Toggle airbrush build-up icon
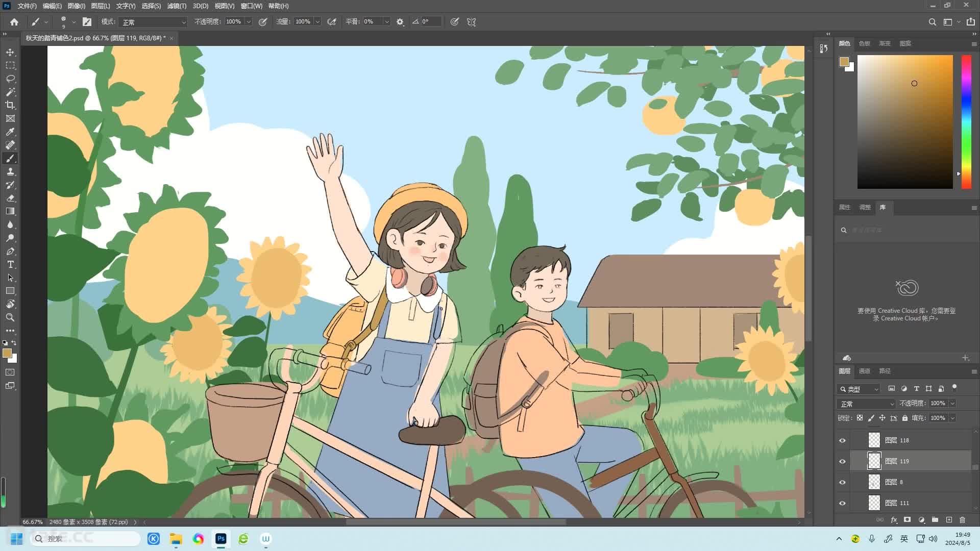Screen dimensions: 980x551 click(x=332, y=22)
